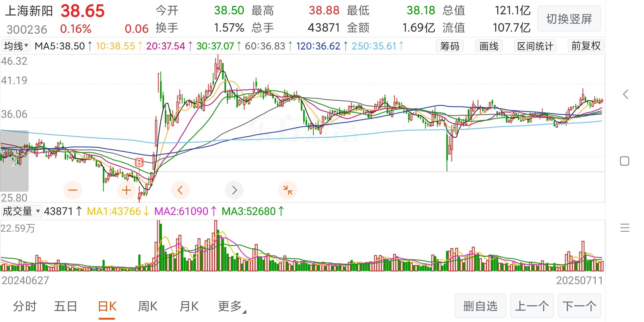The image size is (644, 322).
Task: Tap 总值 121.1亿 market cap value
Action: tap(513, 10)
